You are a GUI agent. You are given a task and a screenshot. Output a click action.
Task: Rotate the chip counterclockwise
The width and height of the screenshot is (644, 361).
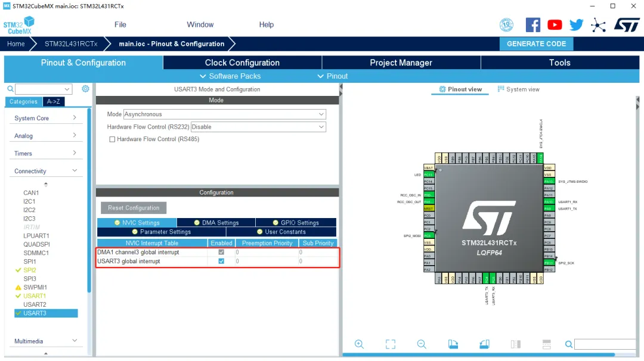[484, 344]
